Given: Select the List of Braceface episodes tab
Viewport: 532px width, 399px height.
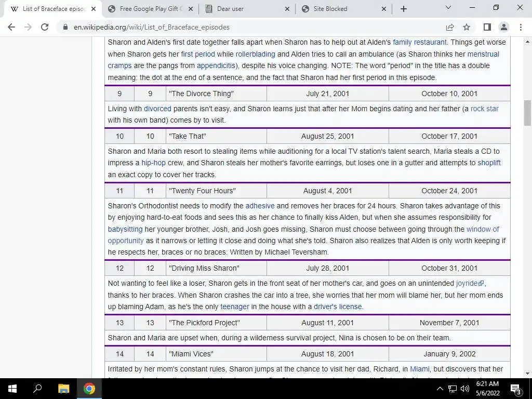Looking at the screenshot, I should coord(52,9).
